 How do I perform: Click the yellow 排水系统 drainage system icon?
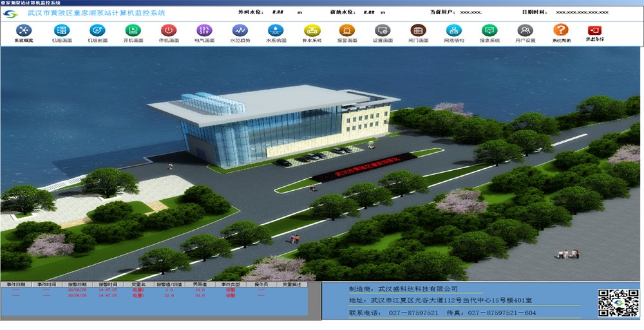(312, 30)
